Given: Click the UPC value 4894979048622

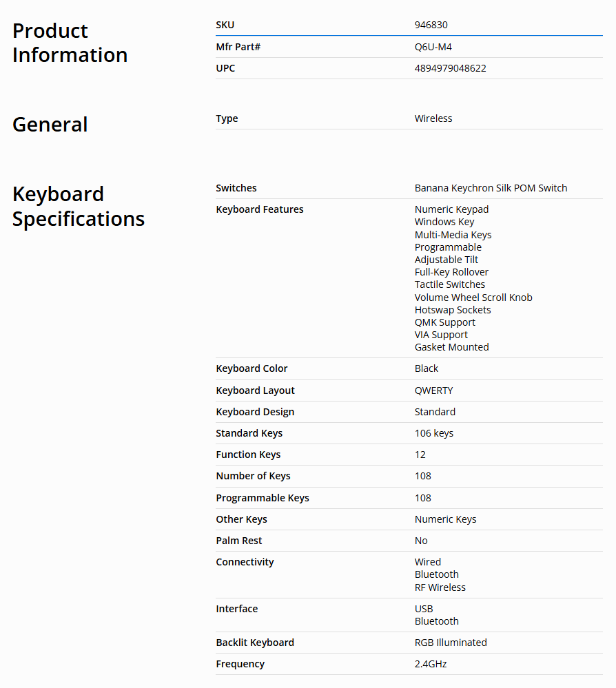Looking at the screenshot, I should (x=450, y=68).
